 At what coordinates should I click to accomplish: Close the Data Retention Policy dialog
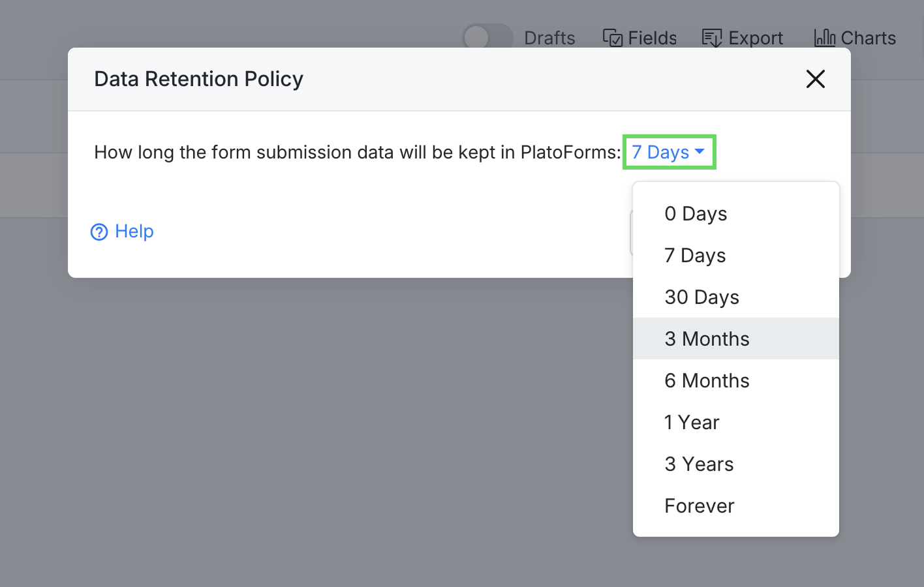pos(815,79)
